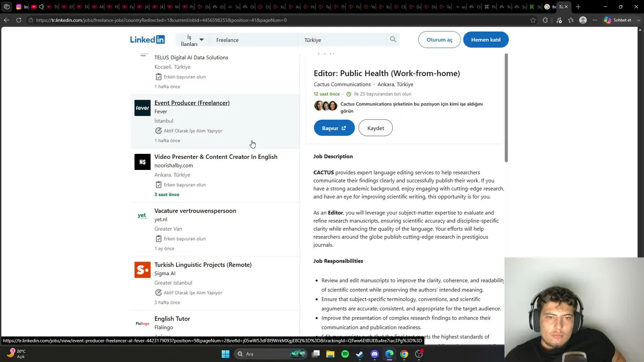Open Google Chrome from the taskbar
This screenshot has height=362, width=644.
click(x=404, y=354)
